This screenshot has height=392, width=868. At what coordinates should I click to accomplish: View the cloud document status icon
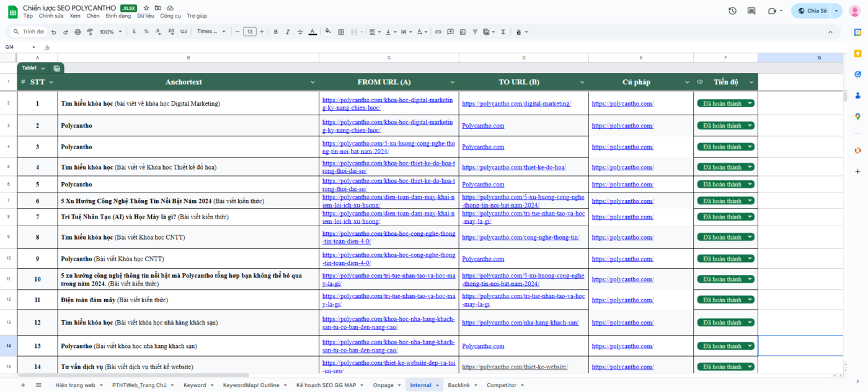170,8
